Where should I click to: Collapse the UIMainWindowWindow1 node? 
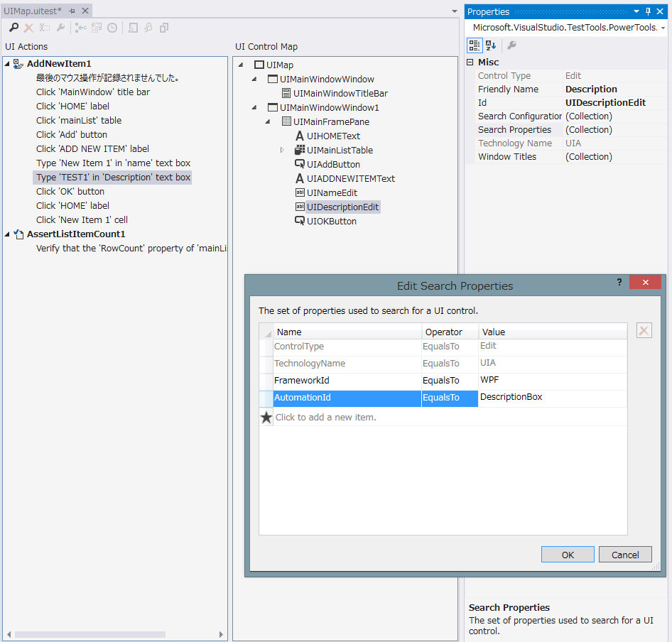(x=254, y=107)
